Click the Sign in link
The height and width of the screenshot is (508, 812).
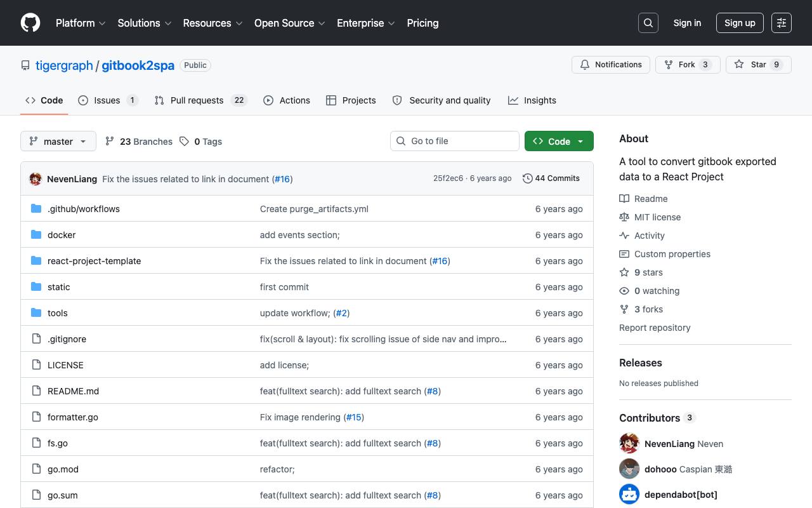pos(687,23)
